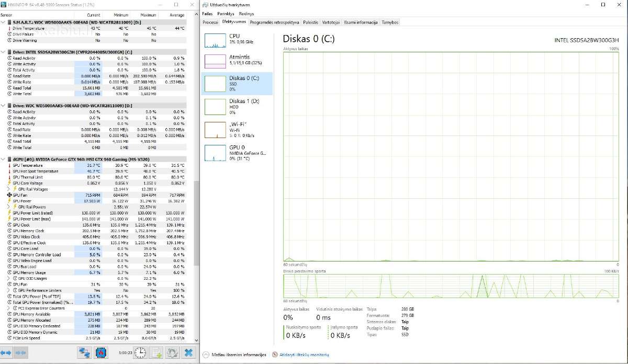The height and width of the screenshot is (364, 628).
Task: Reset the HWiNFO clock timer icon
Action: coord(140,353)
